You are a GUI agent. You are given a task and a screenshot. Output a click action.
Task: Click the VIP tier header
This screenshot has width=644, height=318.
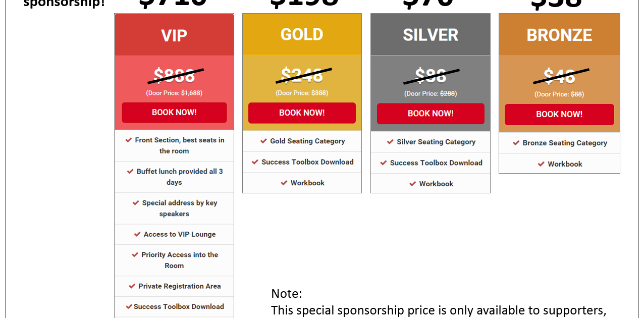pyautogui.click(x=174, y=35)
